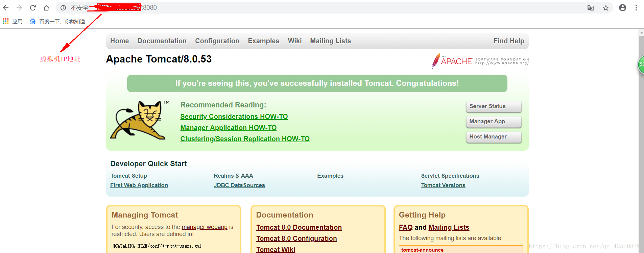
Task: Open Documentation in the top navigation
Action: coord(162,41)
